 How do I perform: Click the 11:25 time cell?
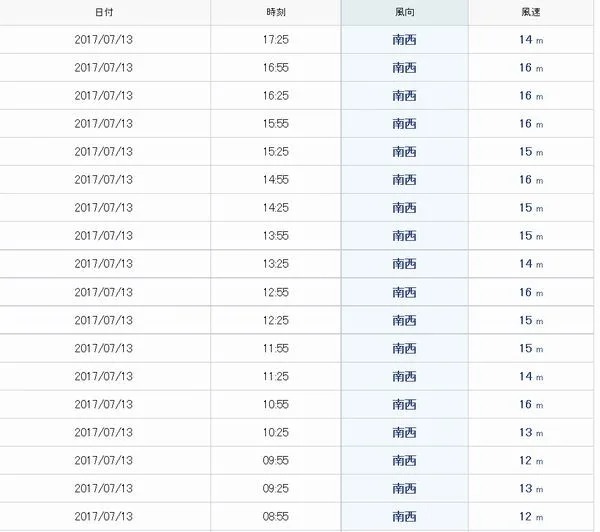point(276,377)
